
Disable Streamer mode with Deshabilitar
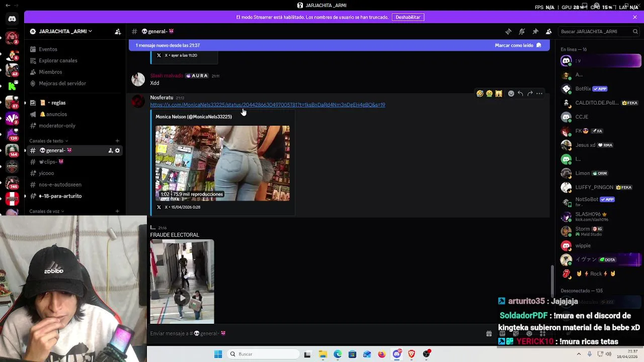(x=408, y=17)
